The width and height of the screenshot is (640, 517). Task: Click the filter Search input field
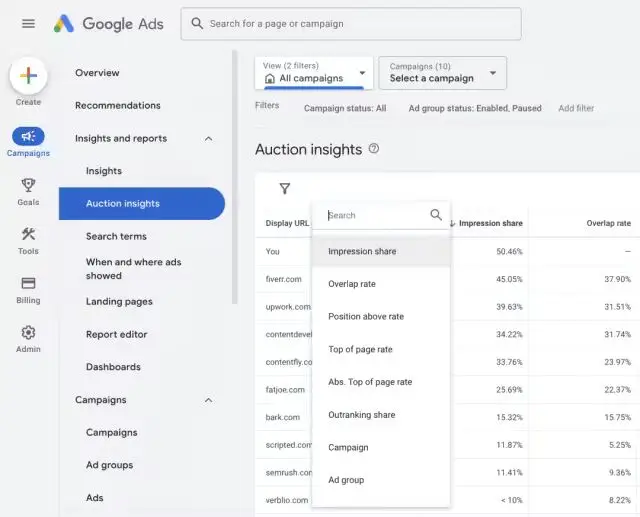coord(375,215)
